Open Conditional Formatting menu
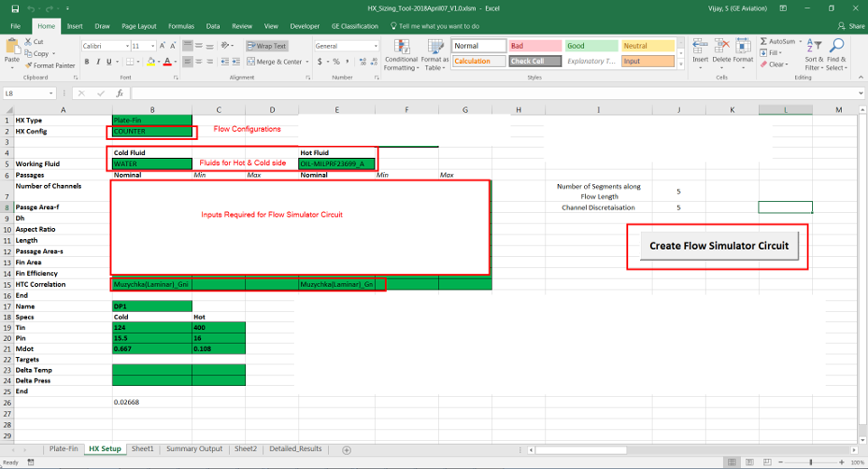Image resolution: width=868 pixels, height=469 pixels. coord(401,55)
